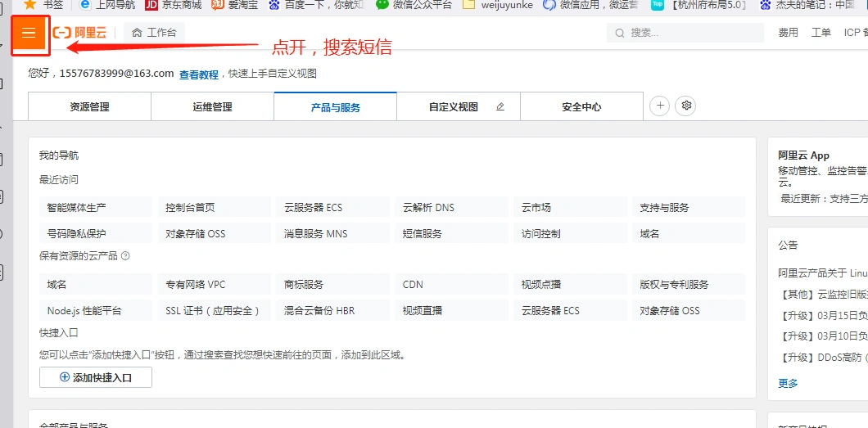Image resolution: width=868 pixels, height=428 pixels.
Task: Open 专有网络 VPC
Action: click(x=215, y=284)
